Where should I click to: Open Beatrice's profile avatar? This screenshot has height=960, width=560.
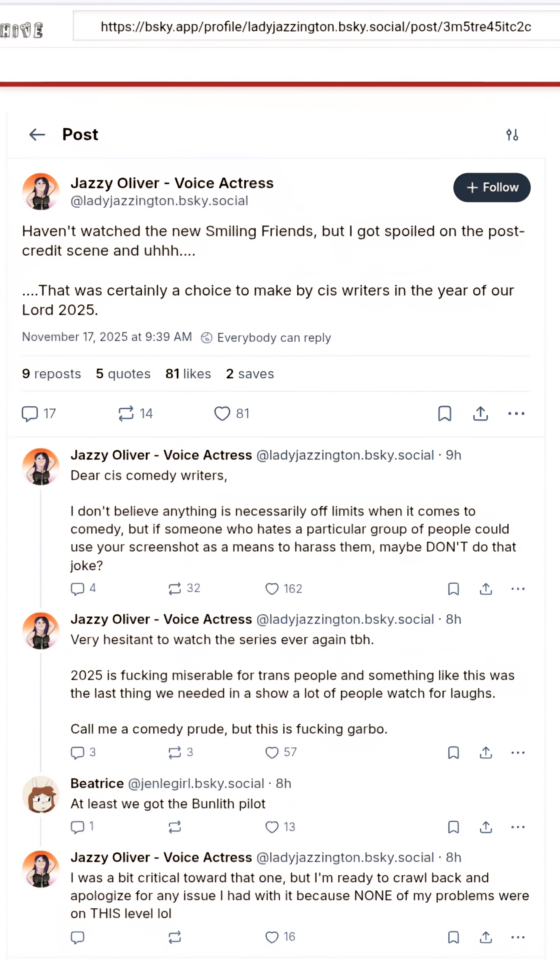tap(41, 795)
